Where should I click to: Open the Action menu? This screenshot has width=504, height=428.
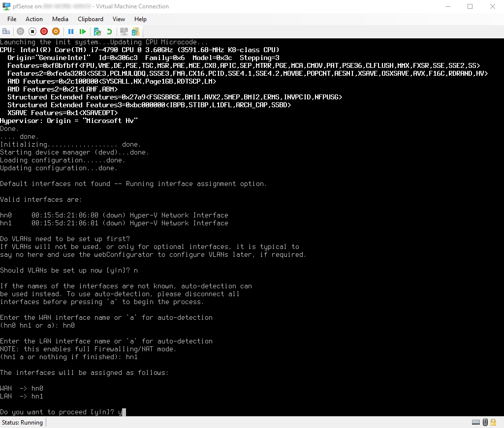tap(34, 19)
